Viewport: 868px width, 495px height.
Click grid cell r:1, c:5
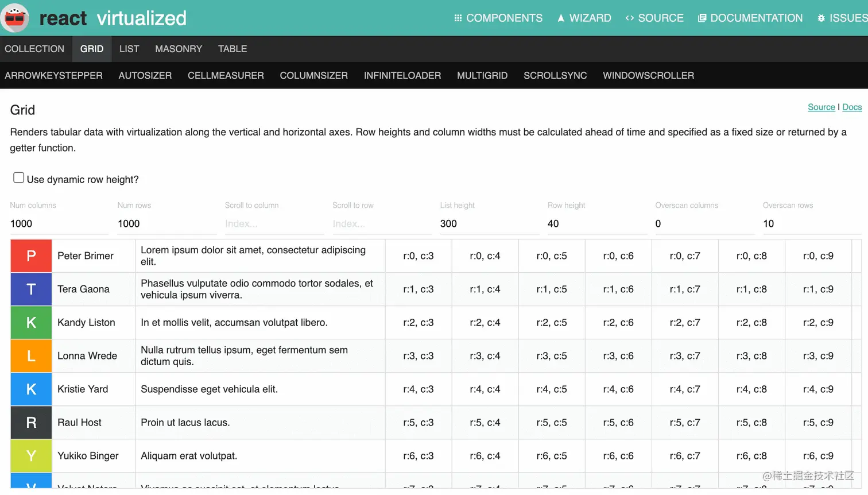[552, 289]
